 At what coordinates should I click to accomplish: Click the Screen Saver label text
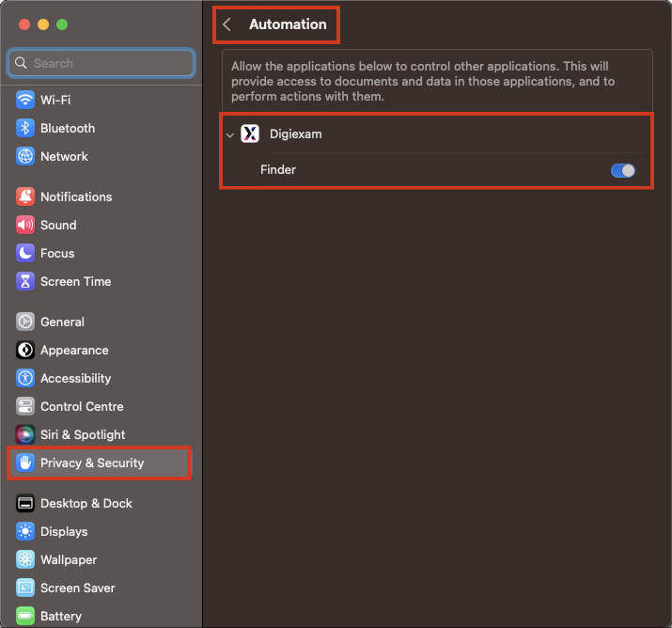[78, 589]
